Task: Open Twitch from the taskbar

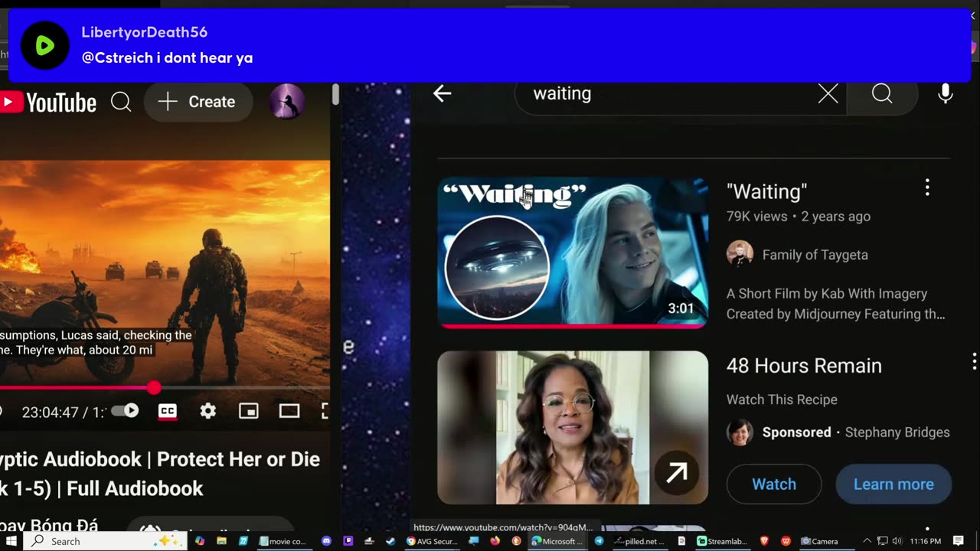Action: pos(348,541)
